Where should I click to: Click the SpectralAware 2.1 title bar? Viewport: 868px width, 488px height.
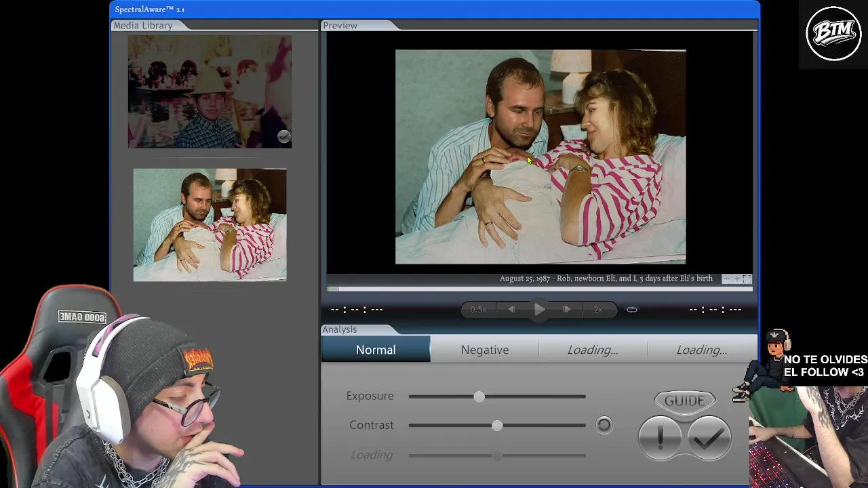[435, 9]
